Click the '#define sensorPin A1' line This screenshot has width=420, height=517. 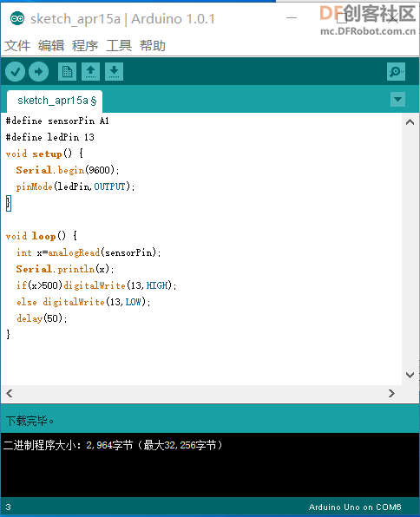[x=57, y=121]
